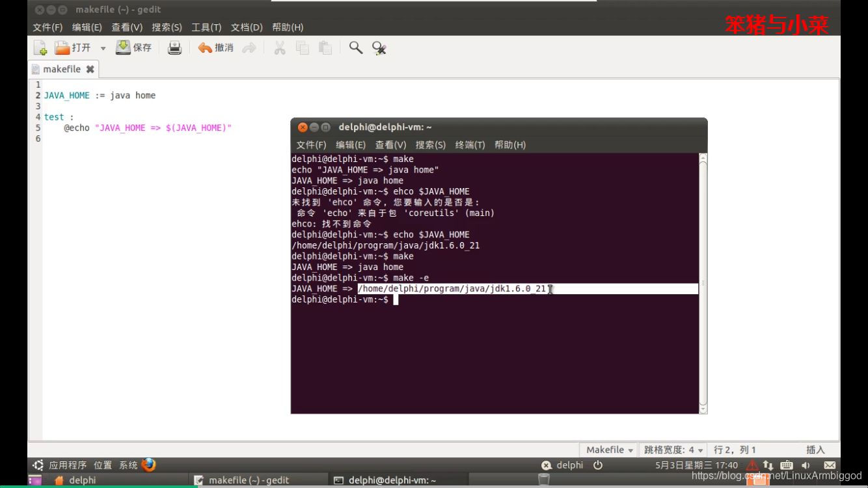Open terminal 帮助(H) menu

pyautogui.click(x=510, y=144)
